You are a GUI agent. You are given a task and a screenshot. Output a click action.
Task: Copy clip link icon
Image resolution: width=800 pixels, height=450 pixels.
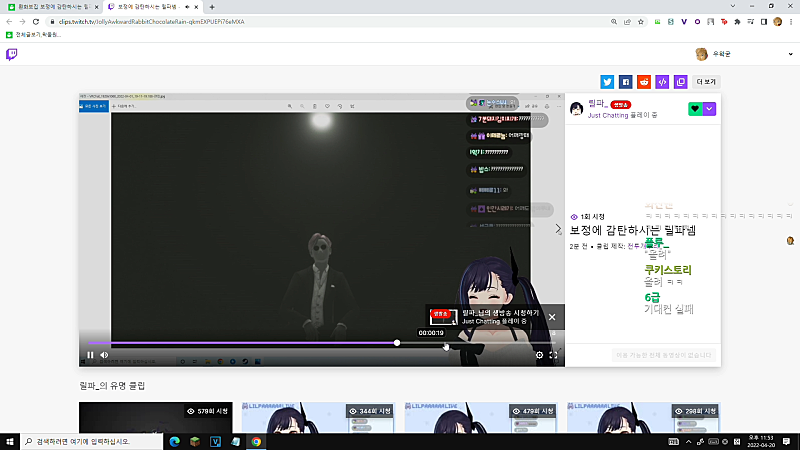[681, 82]
